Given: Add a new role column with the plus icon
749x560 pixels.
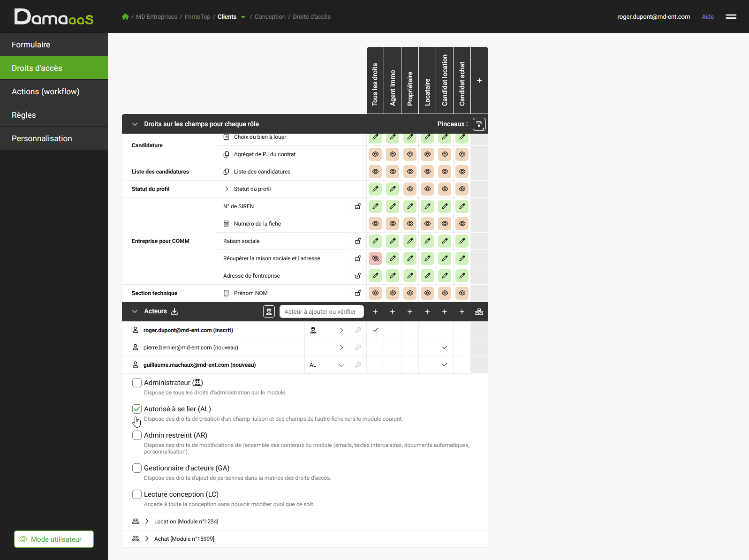Looking at the screenshot, I should [x=479, y=81].
